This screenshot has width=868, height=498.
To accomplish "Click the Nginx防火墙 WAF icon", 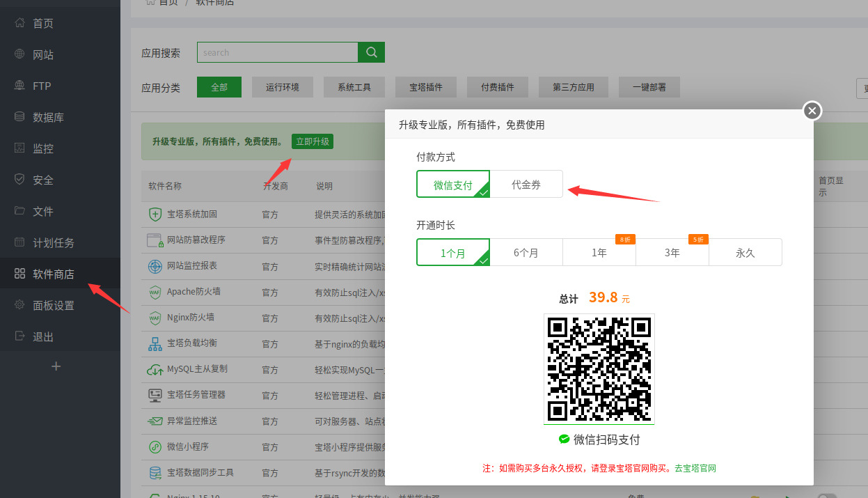I will (x=155, y=318).
